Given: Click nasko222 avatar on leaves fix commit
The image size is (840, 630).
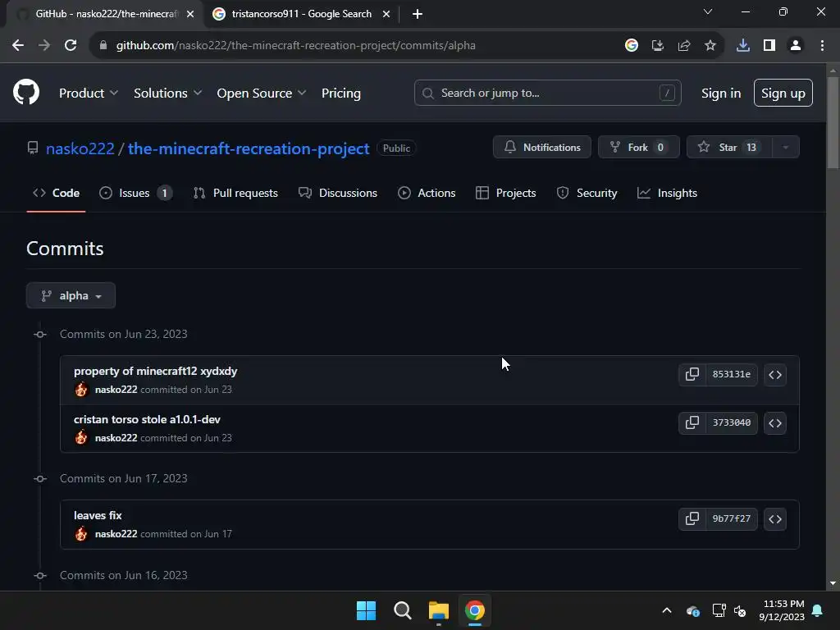Looking at the screenshot, I should point(81,533).
